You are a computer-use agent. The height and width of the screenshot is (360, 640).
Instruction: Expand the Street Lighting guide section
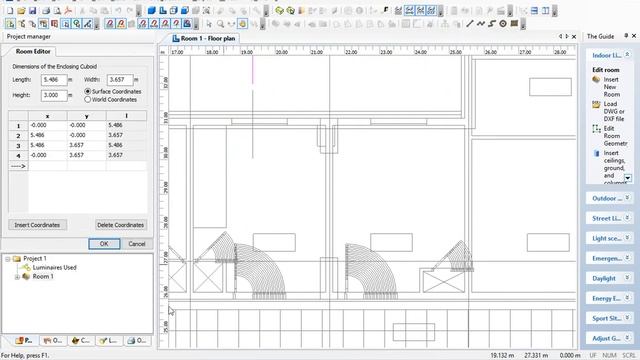(x=627, y=218)
